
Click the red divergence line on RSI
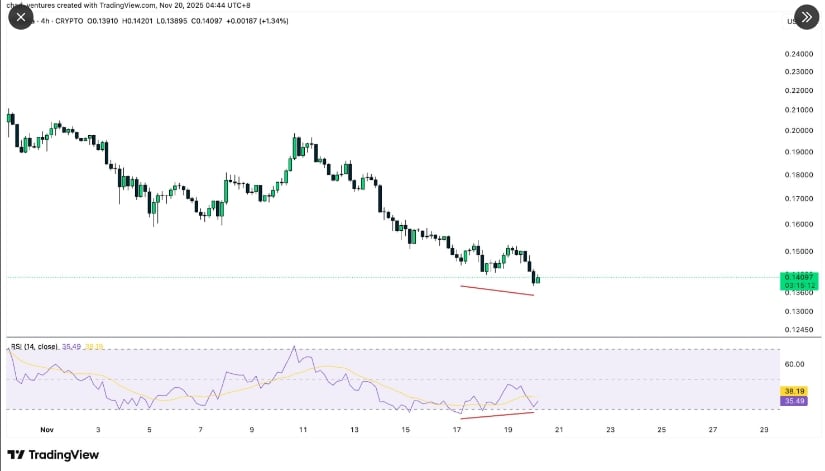click(x=497, y=414)
